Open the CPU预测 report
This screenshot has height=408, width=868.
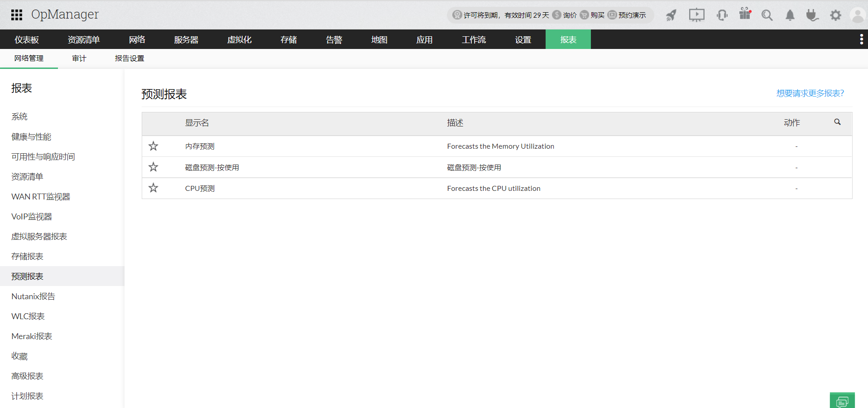pyautogui.click(x=199, y=188)
